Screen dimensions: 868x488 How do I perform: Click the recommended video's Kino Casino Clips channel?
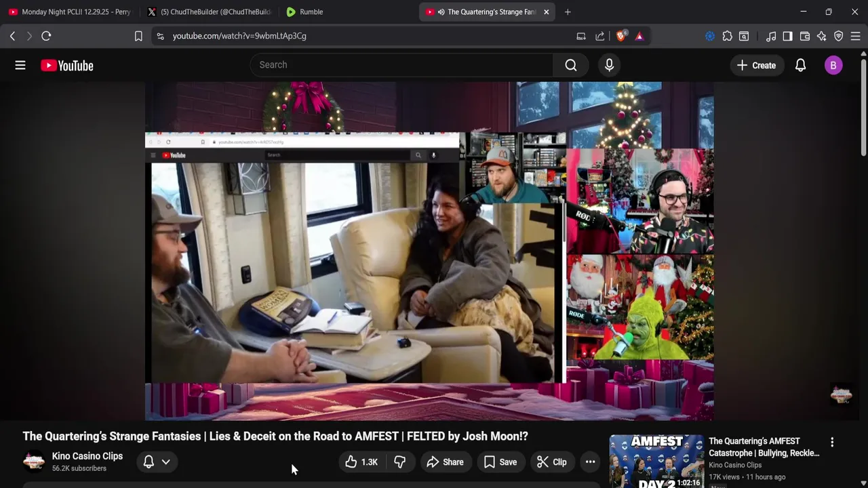tap(735, 465)
